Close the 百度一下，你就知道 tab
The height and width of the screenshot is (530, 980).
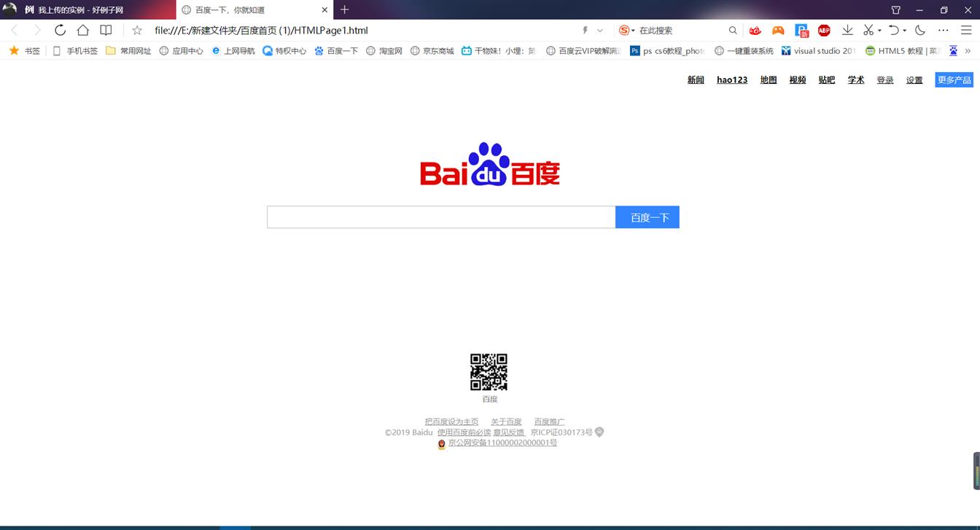325,9
